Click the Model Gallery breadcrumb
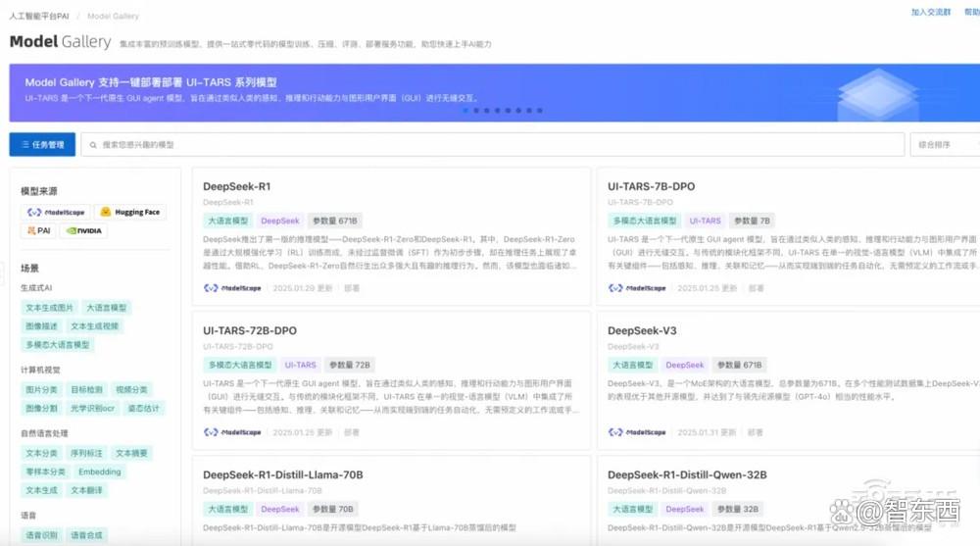The width and height of the screenshot is (980, 546). (x=113, y=16)
